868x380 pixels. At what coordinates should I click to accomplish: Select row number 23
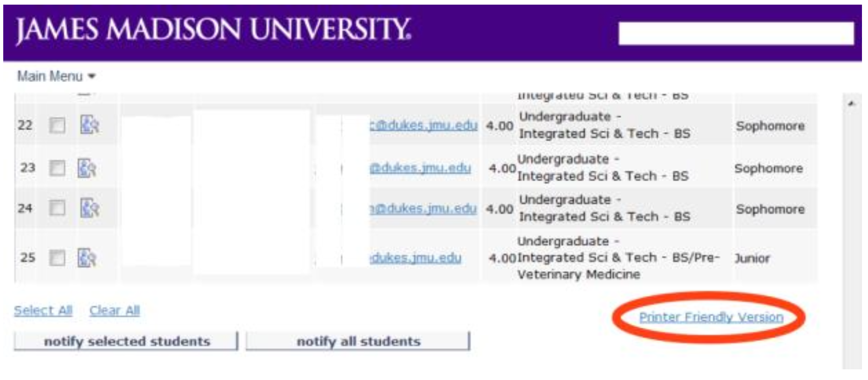pyautogui.click(x=28, y=168)
